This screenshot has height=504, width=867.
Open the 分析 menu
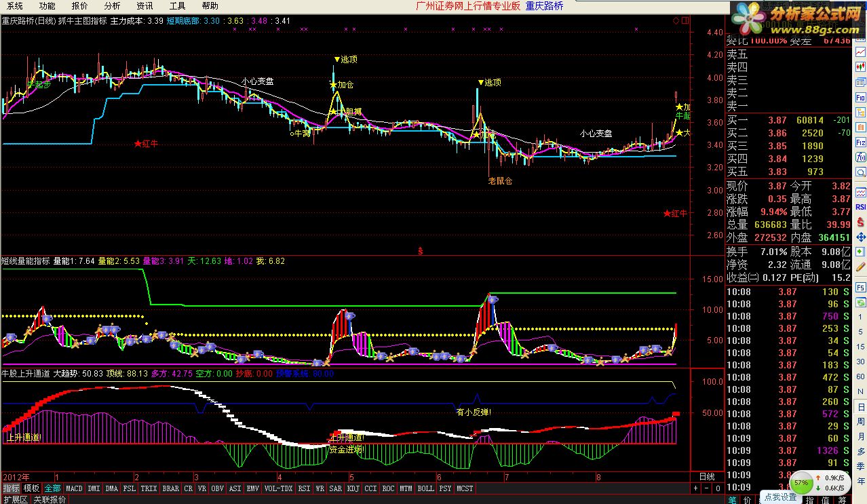112,5
